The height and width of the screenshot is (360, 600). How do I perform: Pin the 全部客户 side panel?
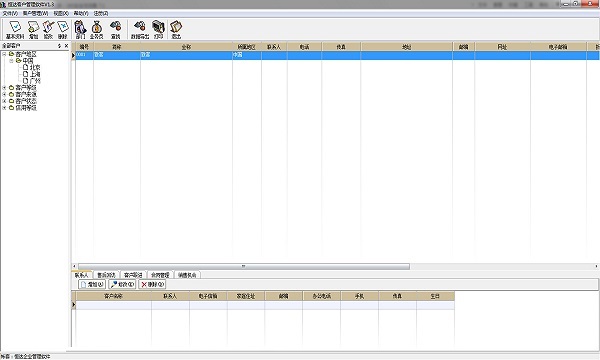click(x=59, y=46)
